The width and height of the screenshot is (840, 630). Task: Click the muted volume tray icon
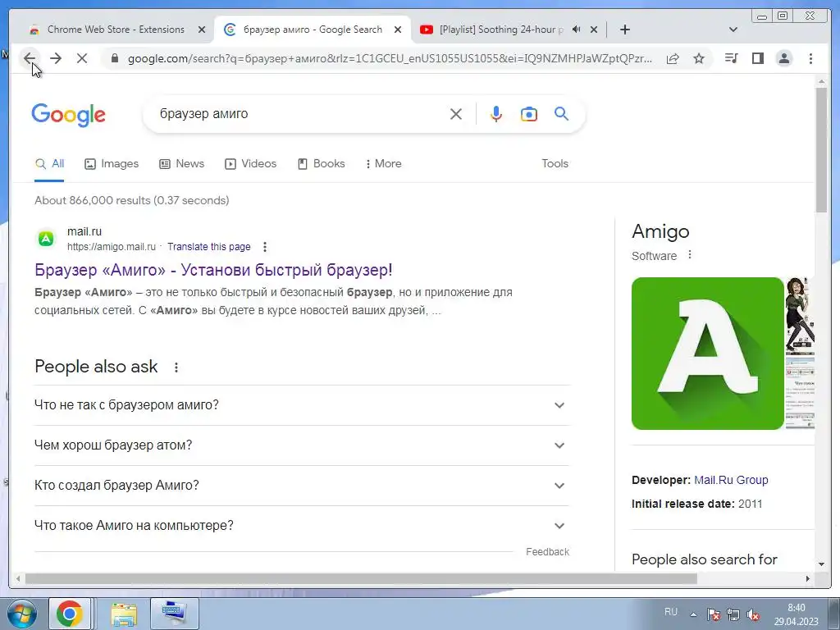pos(753,615)
